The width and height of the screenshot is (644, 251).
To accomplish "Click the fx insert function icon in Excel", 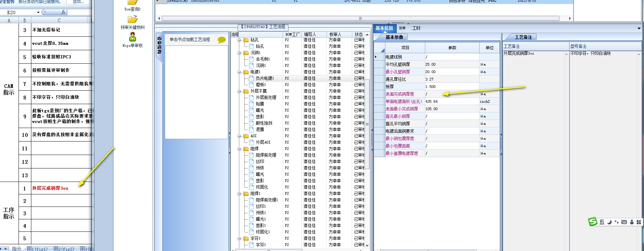I will click(x=63, y=12).
